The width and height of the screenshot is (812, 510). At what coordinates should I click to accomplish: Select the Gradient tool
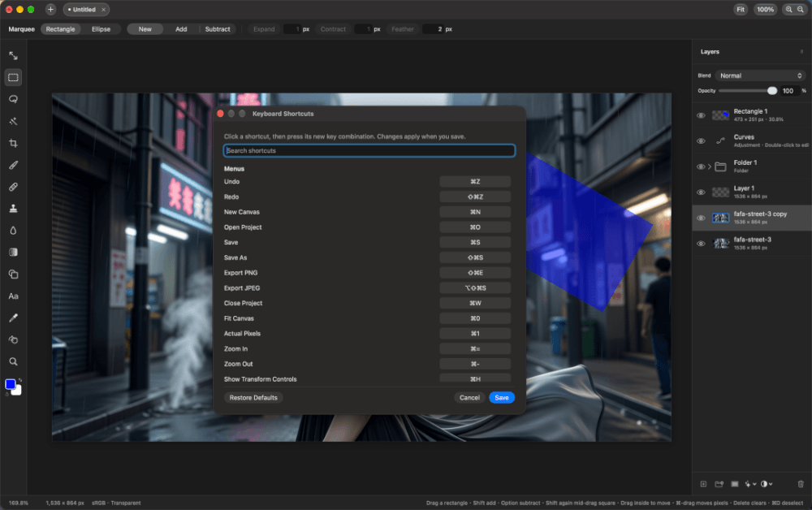click(14, 252)
